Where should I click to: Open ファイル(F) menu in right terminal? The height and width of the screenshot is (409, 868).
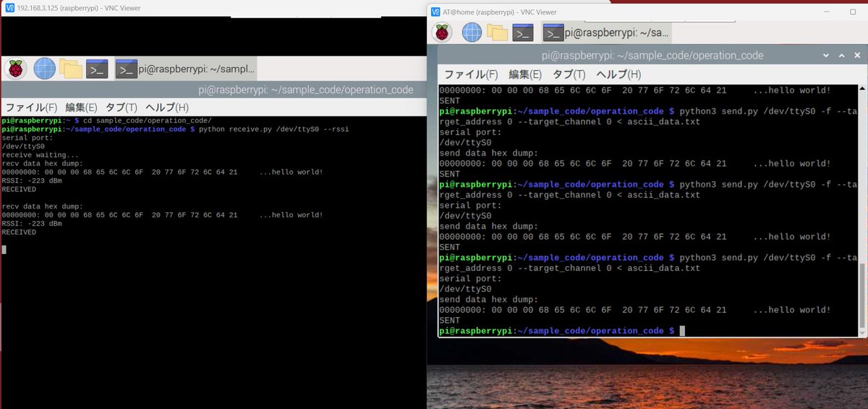(x=471, y=74)
